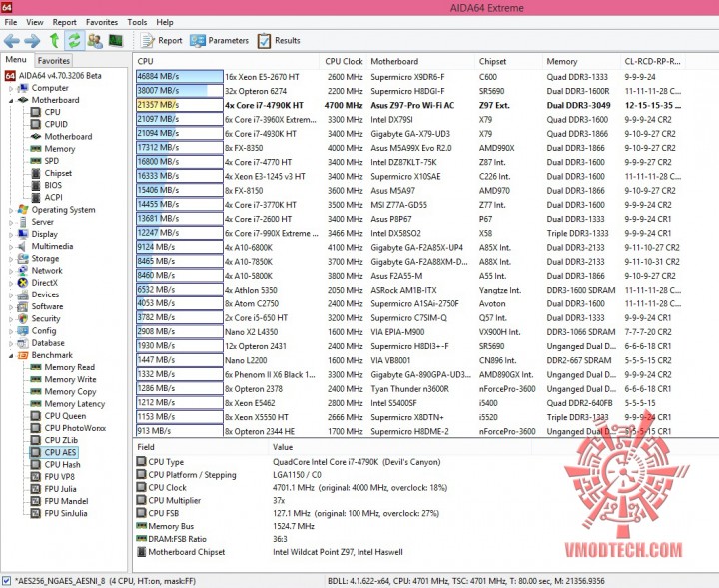Select the 16x Xeon E5-2670 HT entry

point(262,77)
